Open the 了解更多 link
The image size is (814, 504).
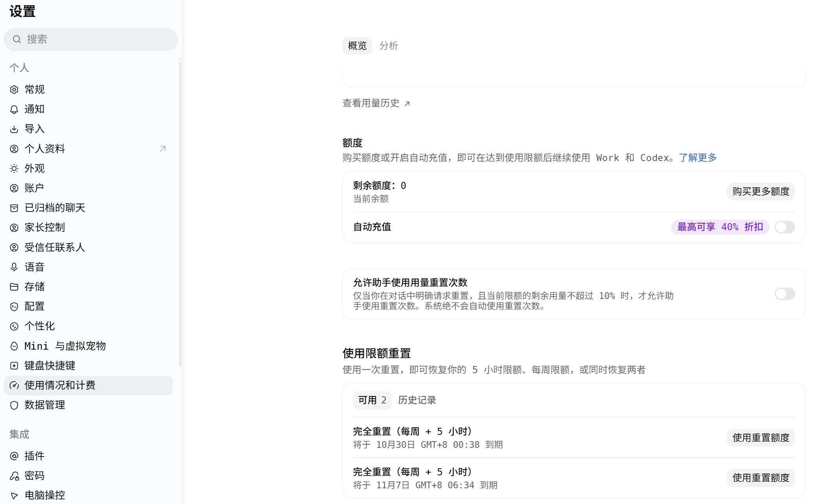tap(698, 158)
